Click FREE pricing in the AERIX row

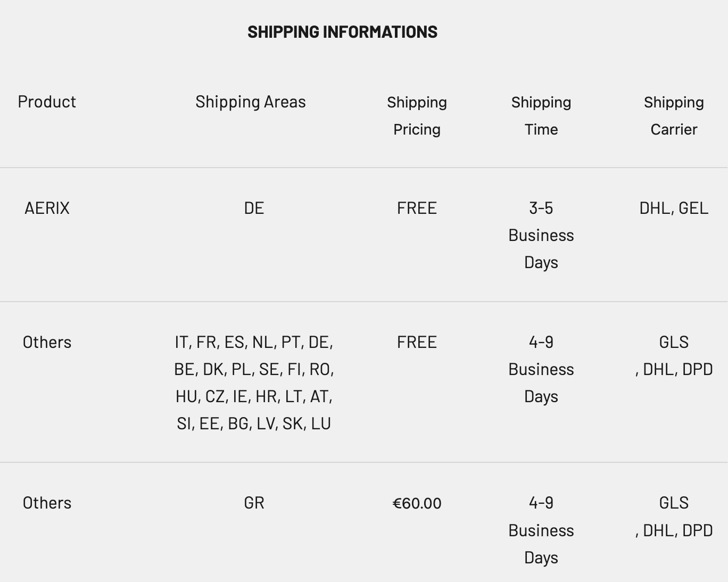[x=417, y=208]
